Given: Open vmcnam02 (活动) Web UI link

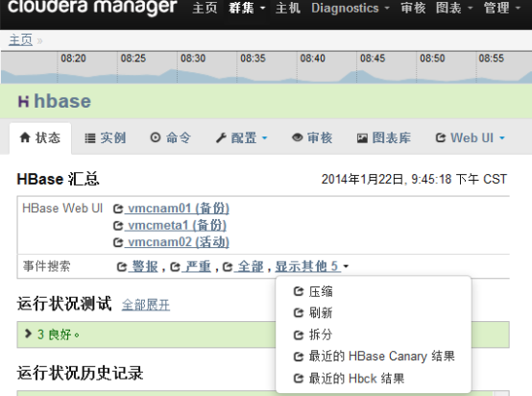Looking at the screenshot, I should (x=177, y=242).
